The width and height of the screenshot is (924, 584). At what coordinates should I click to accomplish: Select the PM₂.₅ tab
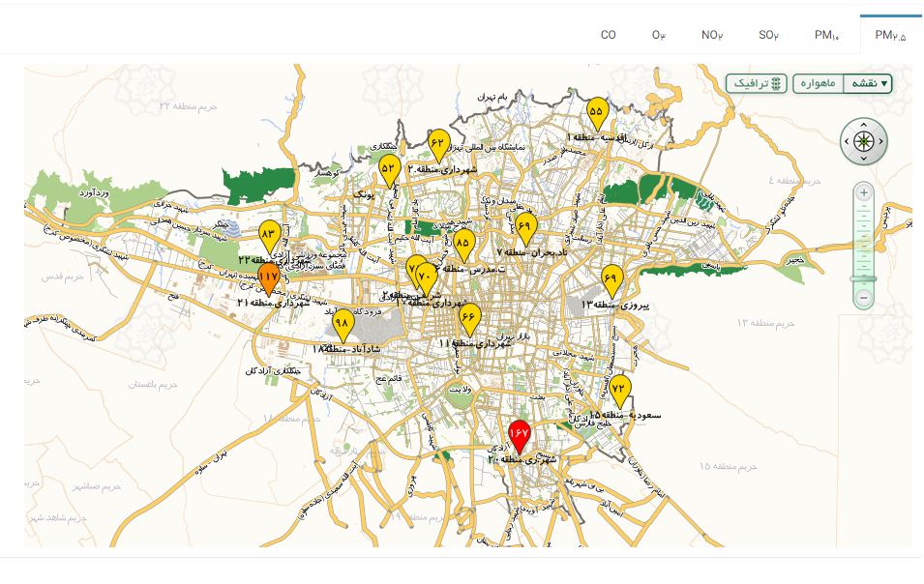coord(890,35)
